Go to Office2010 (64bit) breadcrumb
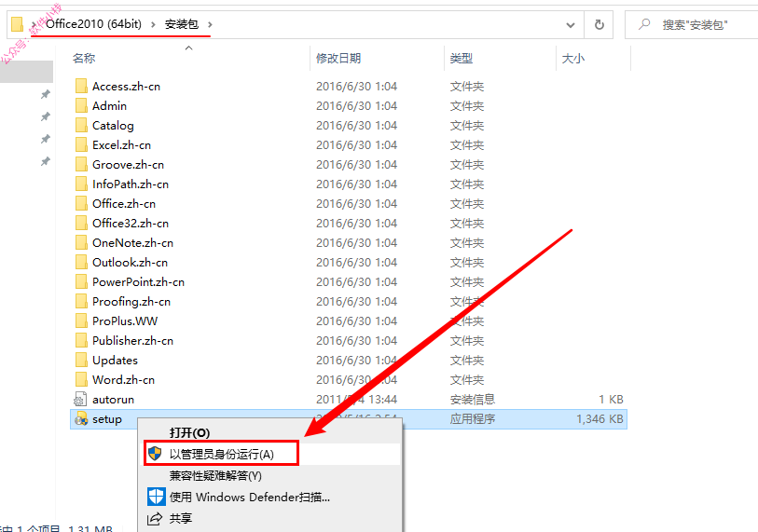Screen dimensions: 758x532 pyautogui.click(x=94, y=24)
